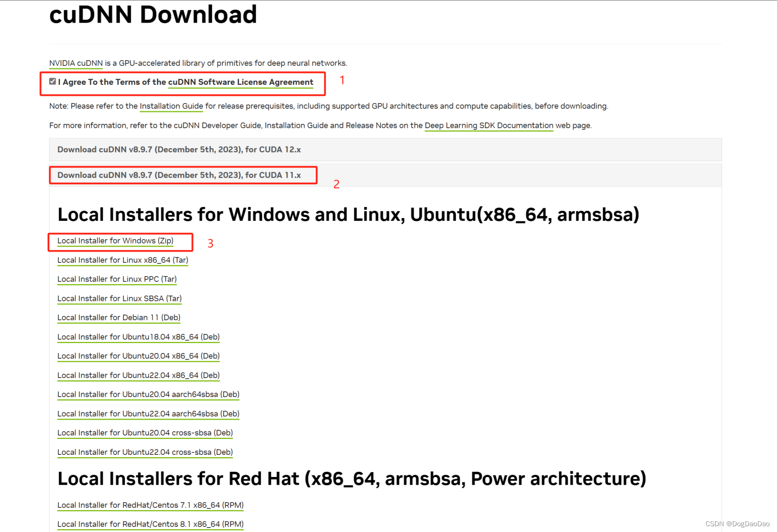Download Local Installer for Linux SBSA (Tar)
The image size is (777, 532).
click(x=119, y=299)
